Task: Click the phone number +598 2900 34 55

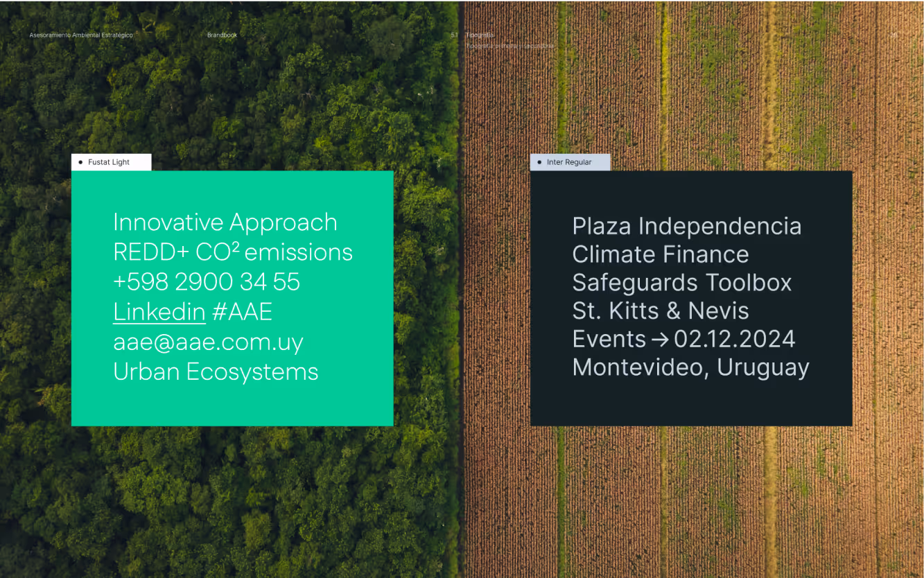Action: (207, 282)
